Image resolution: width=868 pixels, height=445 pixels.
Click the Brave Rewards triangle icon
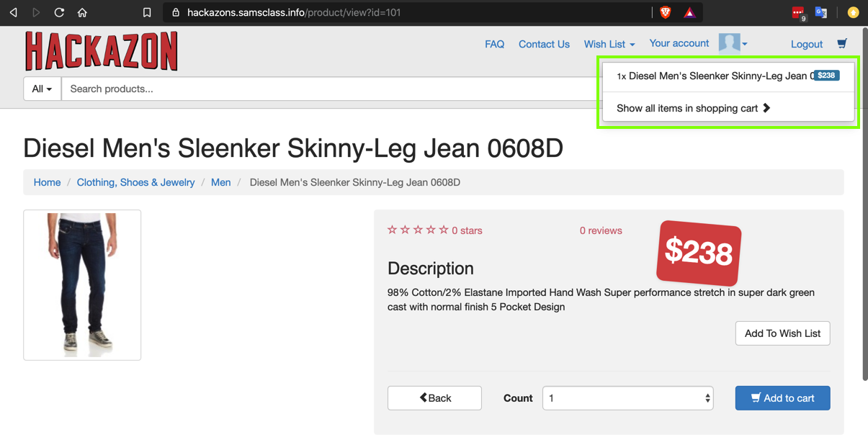pyautogui.click(x=689, y=12)
